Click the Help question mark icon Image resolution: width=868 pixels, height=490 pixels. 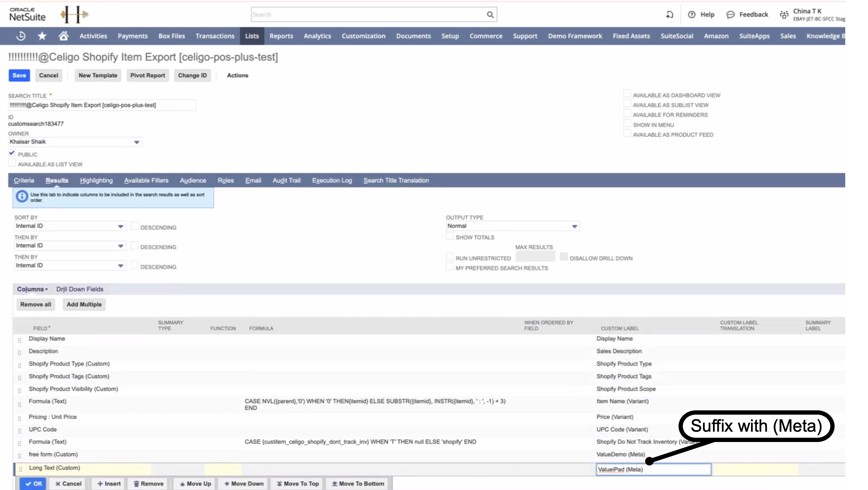(x=691, y=15)
